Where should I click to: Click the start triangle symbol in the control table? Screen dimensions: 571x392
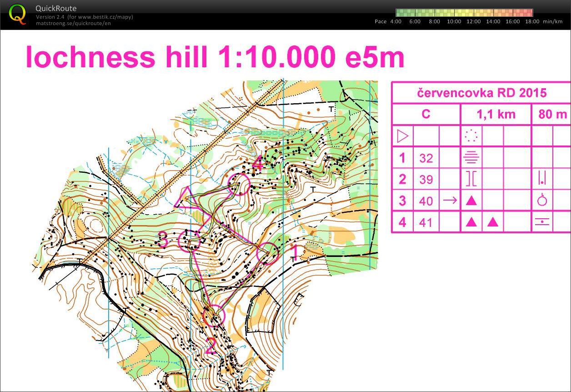pyautogui.click(x=403, y=136)
